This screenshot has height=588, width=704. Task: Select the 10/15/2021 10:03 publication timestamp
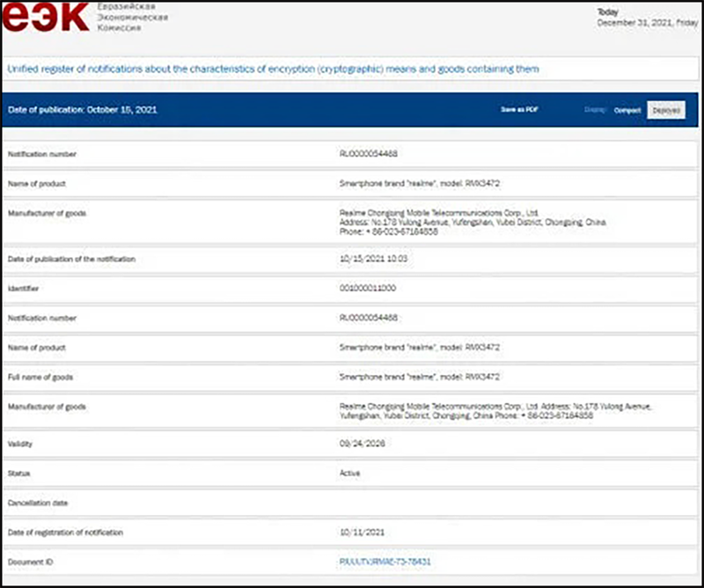pos(373,259)
